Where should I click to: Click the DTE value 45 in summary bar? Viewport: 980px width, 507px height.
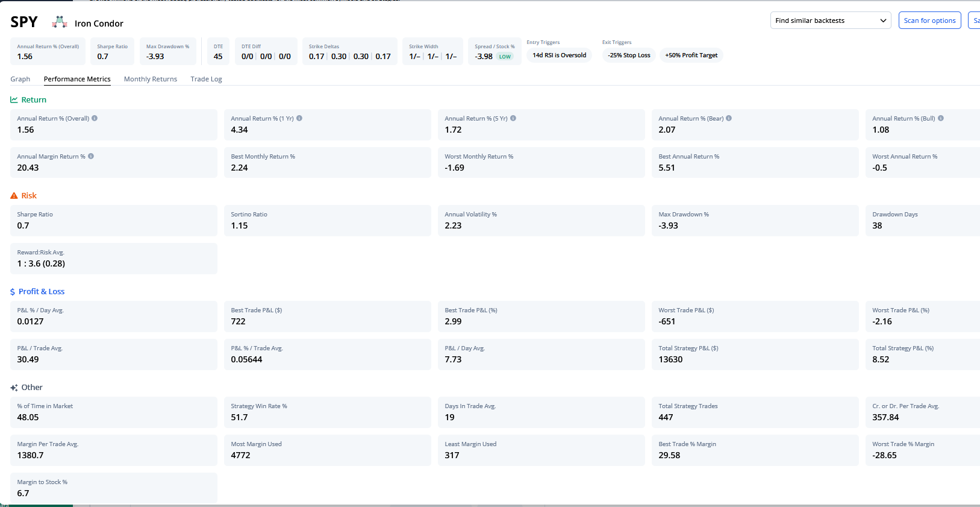tap(218, 57)
